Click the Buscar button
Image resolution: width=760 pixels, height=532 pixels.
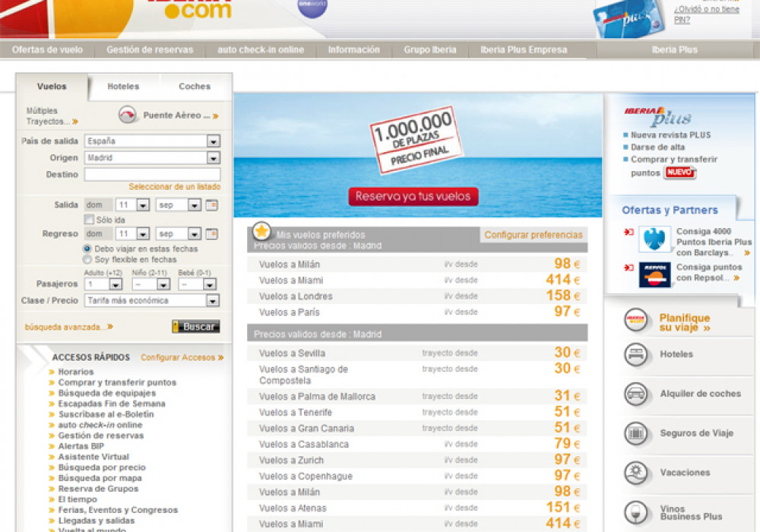coord(196,327)
